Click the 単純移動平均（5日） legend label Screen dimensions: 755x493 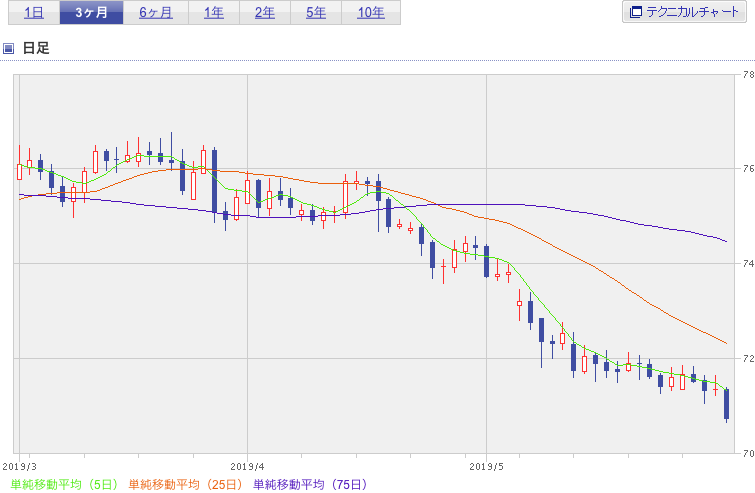(64, 484)
